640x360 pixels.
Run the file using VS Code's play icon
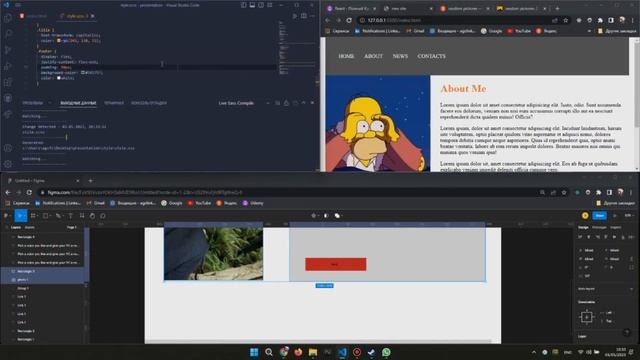tap(295, 16)
